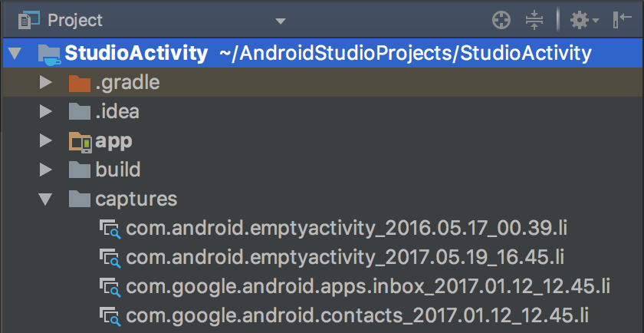Image resolution: width=644 pixels, height=333 pixels.
Task: Click the StudioActivity project root icon
Action: (x=49, y=54)
